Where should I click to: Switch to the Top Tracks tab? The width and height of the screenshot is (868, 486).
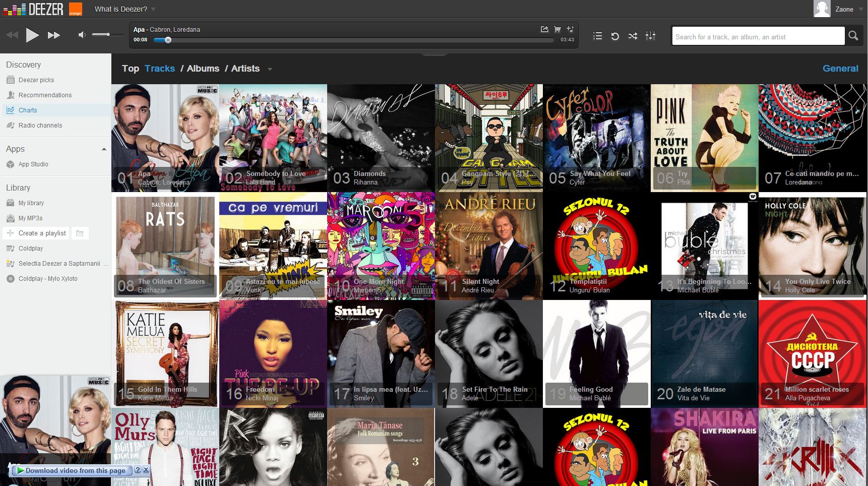tap(160, 69)
